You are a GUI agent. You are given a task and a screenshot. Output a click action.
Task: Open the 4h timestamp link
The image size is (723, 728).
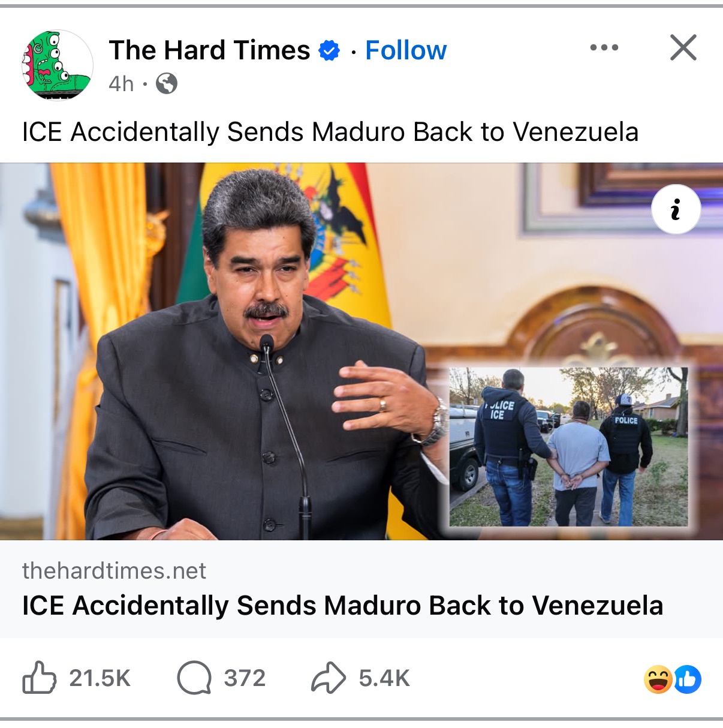point(121,84)
